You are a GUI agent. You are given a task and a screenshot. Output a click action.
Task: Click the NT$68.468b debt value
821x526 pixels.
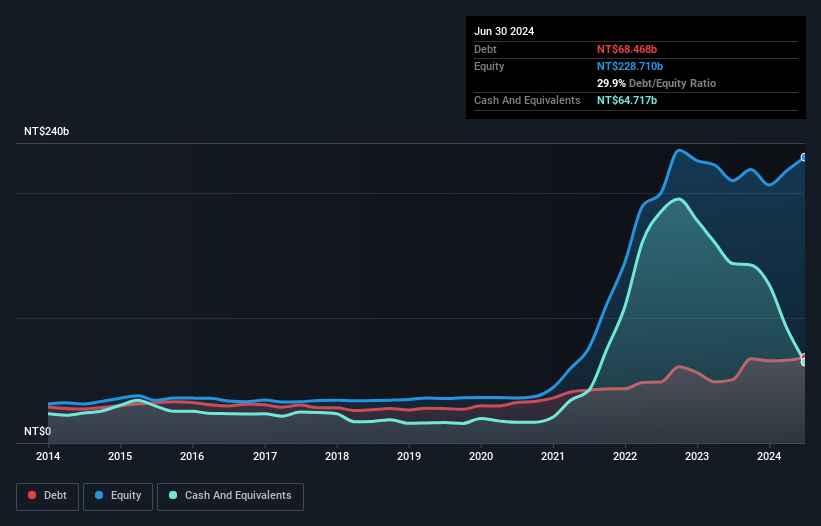tap(627, 49)
